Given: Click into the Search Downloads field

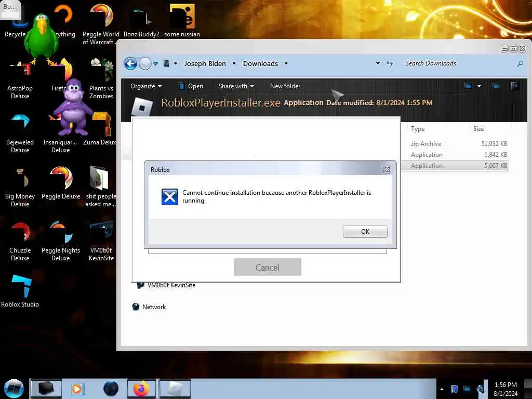Looking at the screenshot, I should (458, 63).
